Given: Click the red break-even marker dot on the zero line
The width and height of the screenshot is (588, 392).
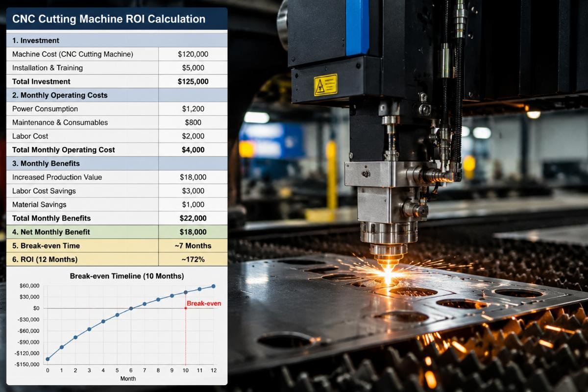Looking at the screenshot, I should [186, 308].
